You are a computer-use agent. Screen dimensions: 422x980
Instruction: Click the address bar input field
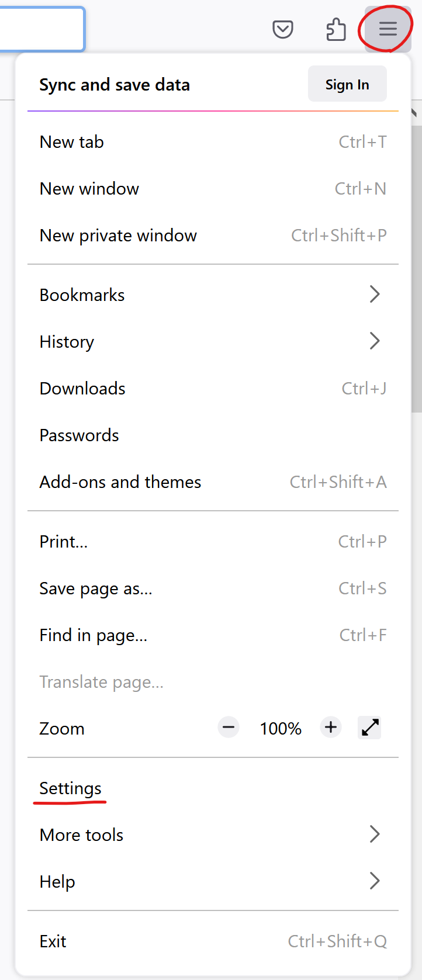[x=41, y=29]
